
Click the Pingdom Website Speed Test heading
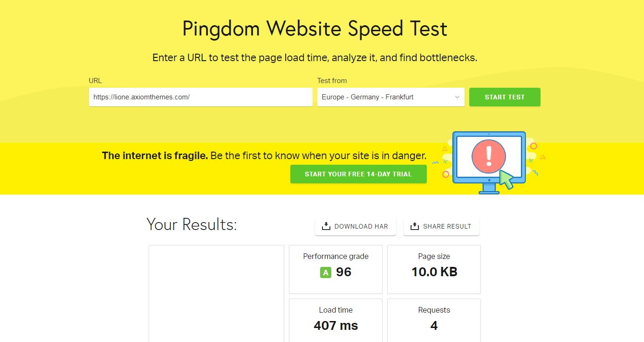(x=315, y=29)
